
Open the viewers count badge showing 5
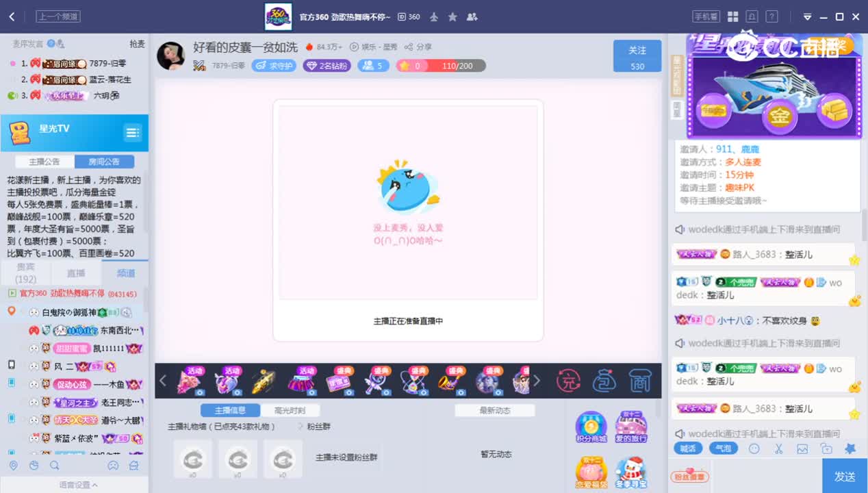374,66
